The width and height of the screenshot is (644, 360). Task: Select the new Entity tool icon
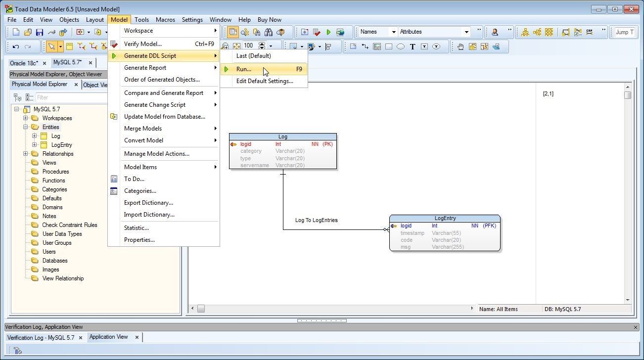(69, 46)
